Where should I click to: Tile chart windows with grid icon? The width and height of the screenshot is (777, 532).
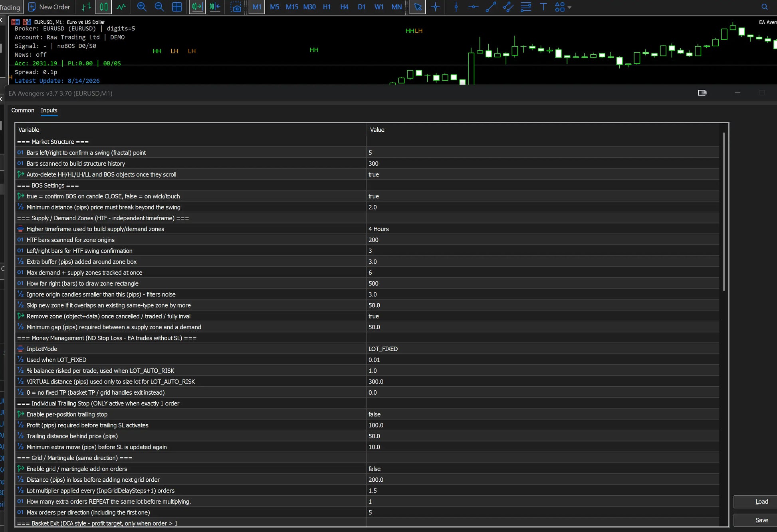(177, 7)
